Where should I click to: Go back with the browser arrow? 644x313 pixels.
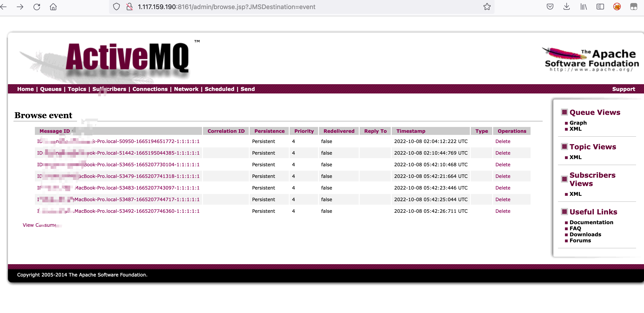tap(3, 7)
